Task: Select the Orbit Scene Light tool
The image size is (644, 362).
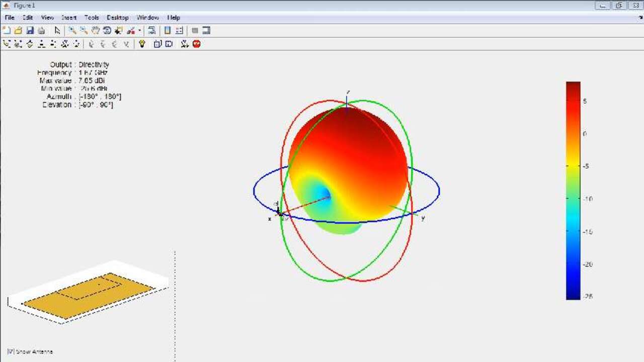Action: (x=18, y=44)
